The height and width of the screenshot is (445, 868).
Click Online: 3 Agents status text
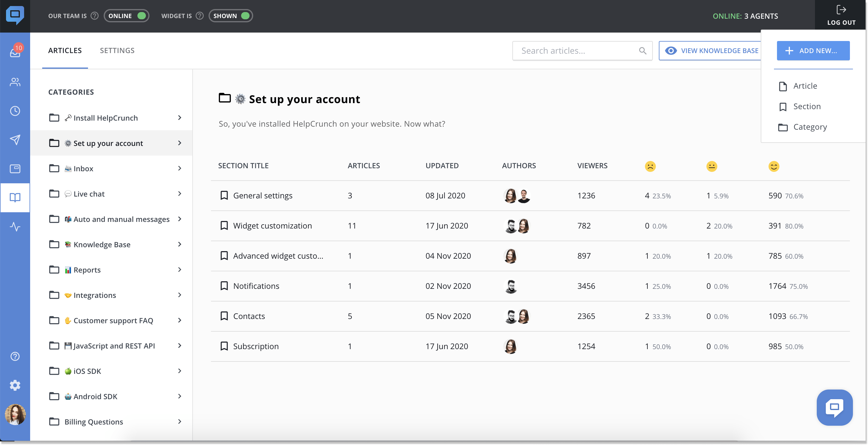pyautogui.click(x=745, y=16)
